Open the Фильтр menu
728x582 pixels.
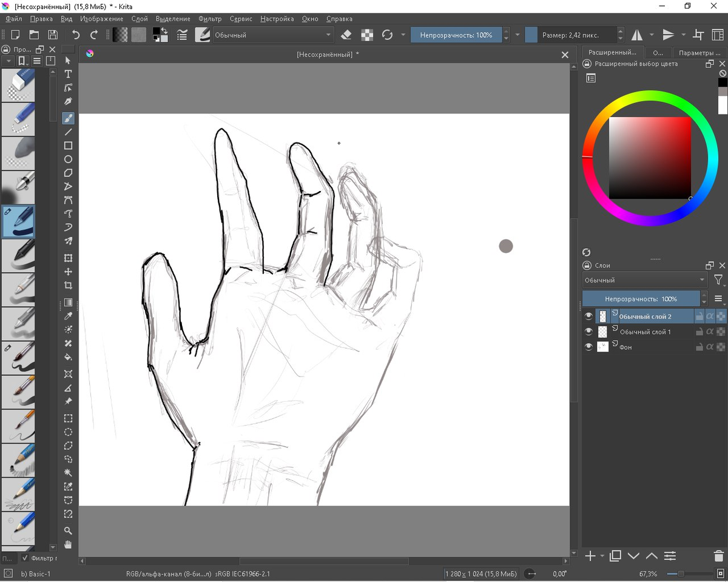click(x=210, y=19)
